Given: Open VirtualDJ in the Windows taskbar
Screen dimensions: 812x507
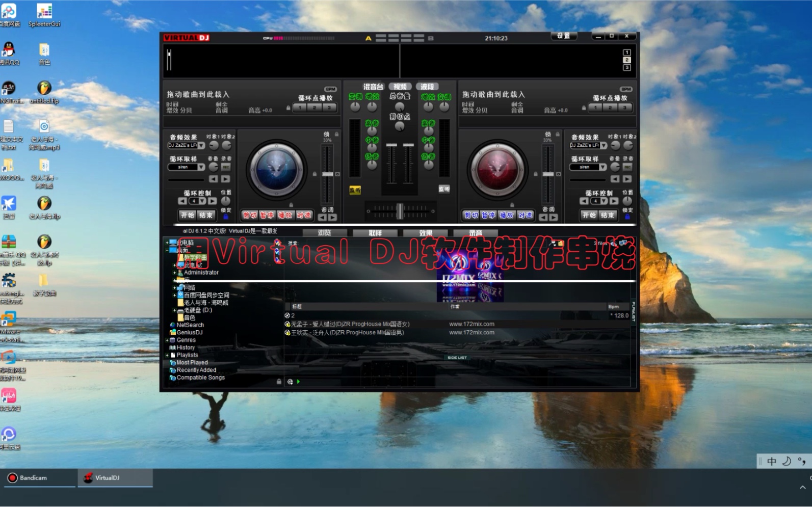Looking at the screenshot, I should point(115,478).
